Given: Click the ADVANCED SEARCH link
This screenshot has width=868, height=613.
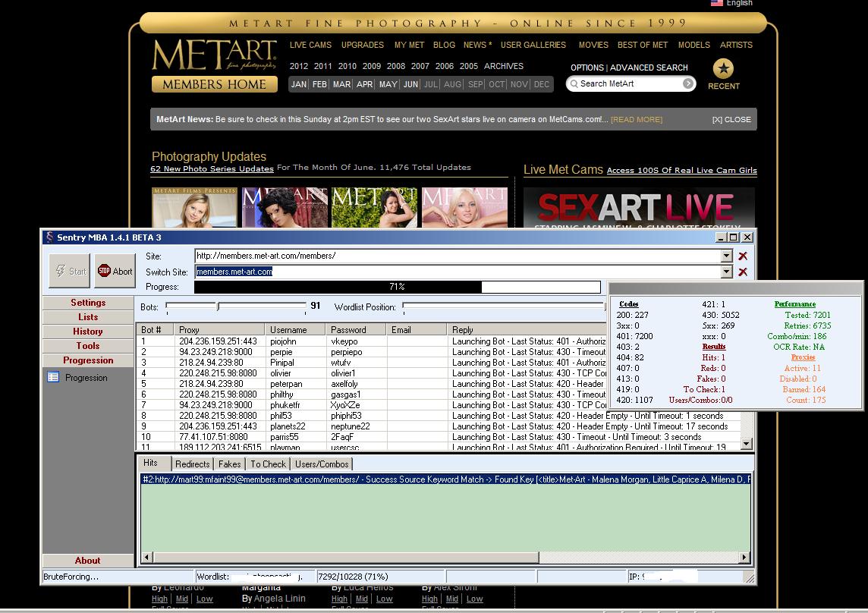Looking at the screenshot, I should click(649, 68).
